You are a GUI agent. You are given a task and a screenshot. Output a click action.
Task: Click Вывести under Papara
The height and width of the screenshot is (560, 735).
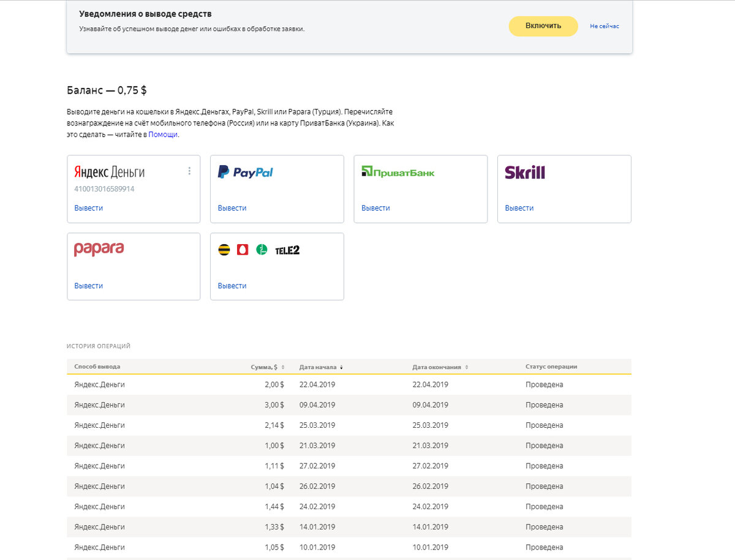tap(89, 286)
